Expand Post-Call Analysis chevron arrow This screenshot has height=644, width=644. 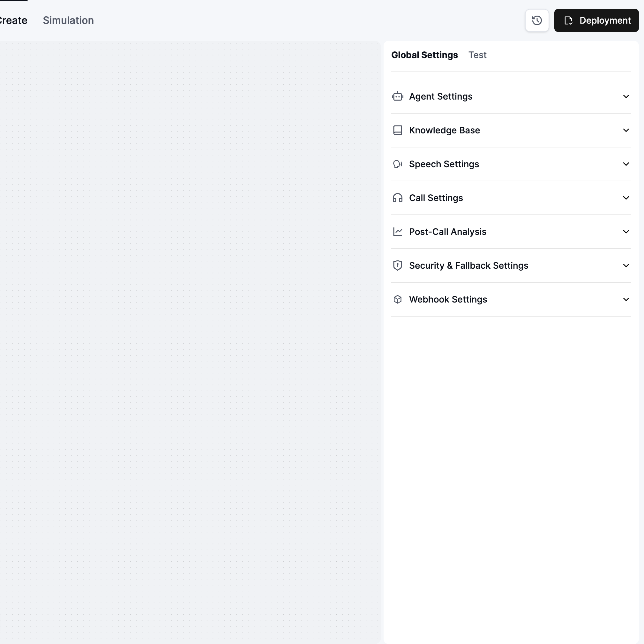pos(626,232)
